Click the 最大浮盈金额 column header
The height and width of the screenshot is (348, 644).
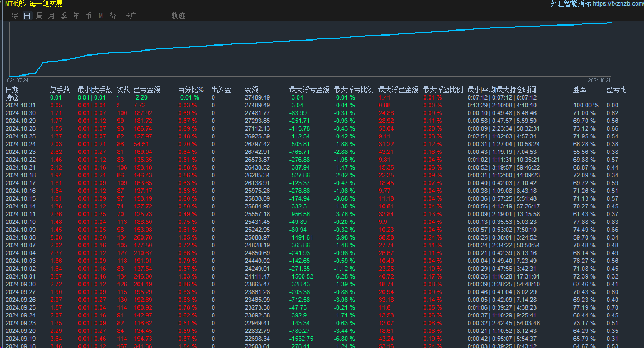click(399, 90)
